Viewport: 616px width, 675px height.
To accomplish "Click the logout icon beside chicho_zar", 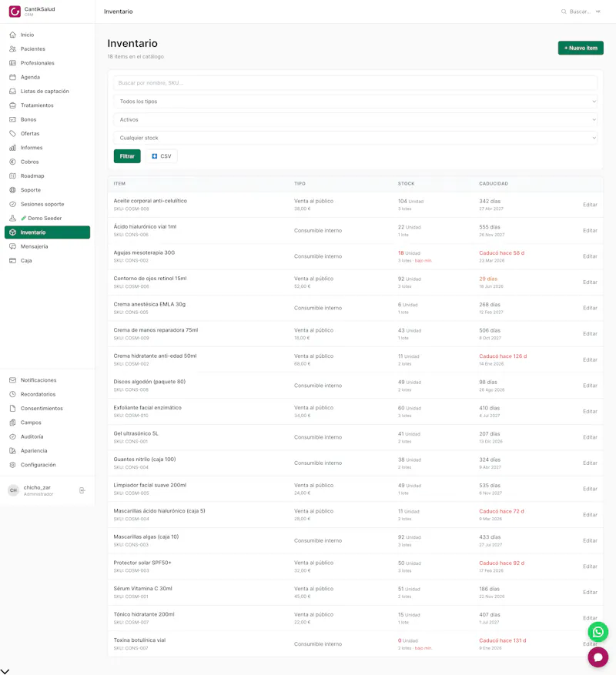I will coord(82,490).
